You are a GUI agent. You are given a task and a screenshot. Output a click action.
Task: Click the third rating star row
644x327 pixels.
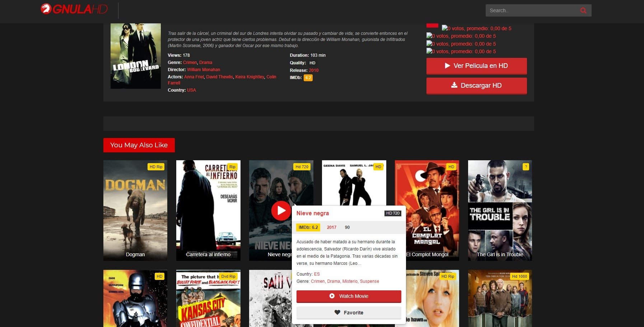pos(461,44)
